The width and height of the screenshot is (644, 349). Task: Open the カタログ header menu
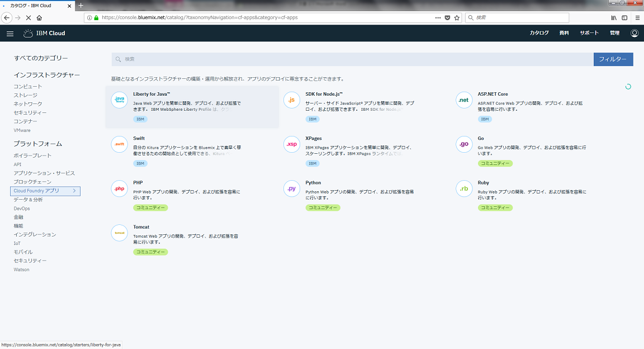tap(539, 33)
